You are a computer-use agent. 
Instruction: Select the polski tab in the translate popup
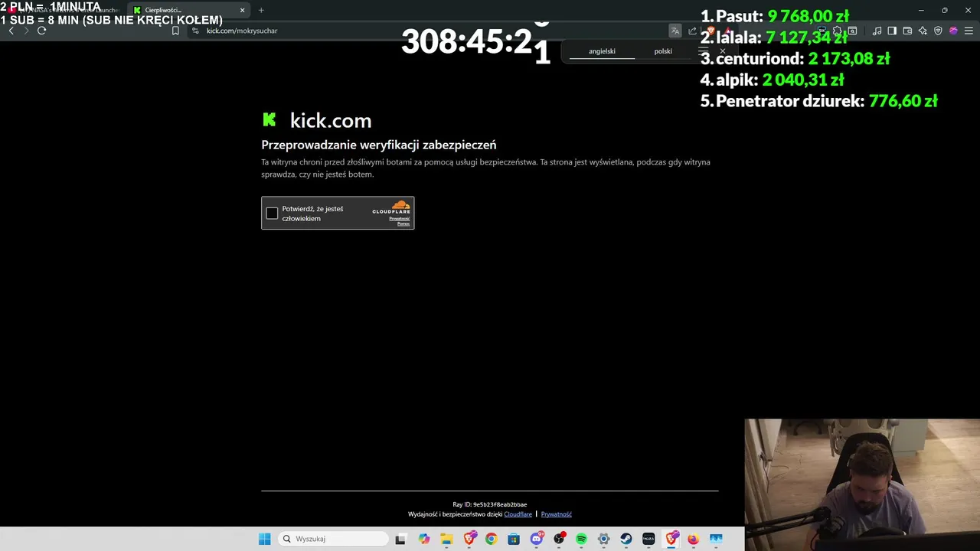pyautogui.click(x=663, y=51)
